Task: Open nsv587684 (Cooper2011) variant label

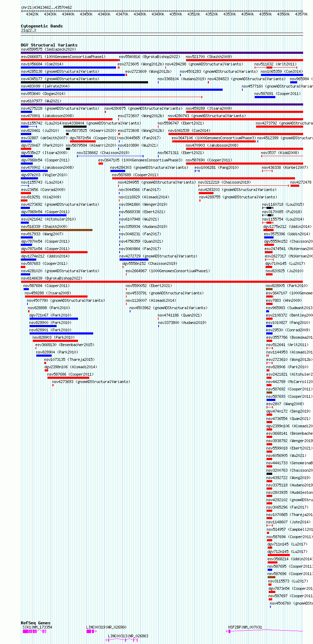Action: tap(46, 286)
